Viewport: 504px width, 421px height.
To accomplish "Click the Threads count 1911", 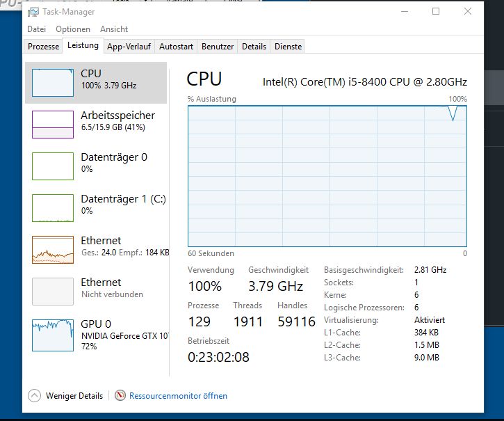I will (248, 321).
